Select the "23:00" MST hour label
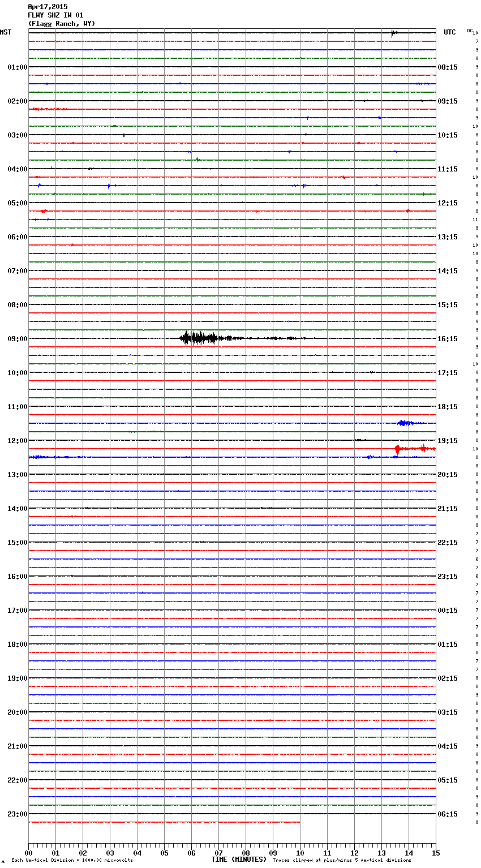Image resolution: width=481 pixels, height=868 pixels. pos(18,814)
